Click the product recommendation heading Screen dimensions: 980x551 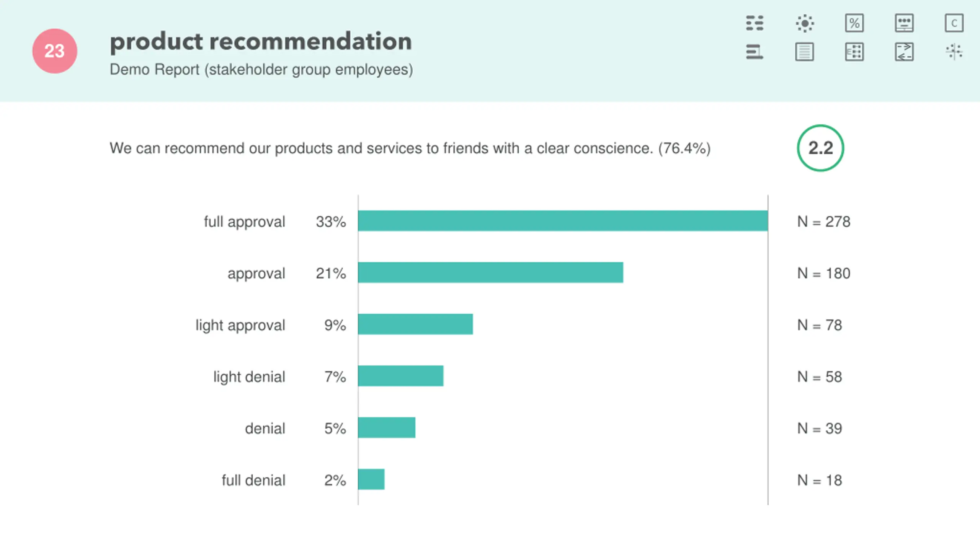pos(261,41)
